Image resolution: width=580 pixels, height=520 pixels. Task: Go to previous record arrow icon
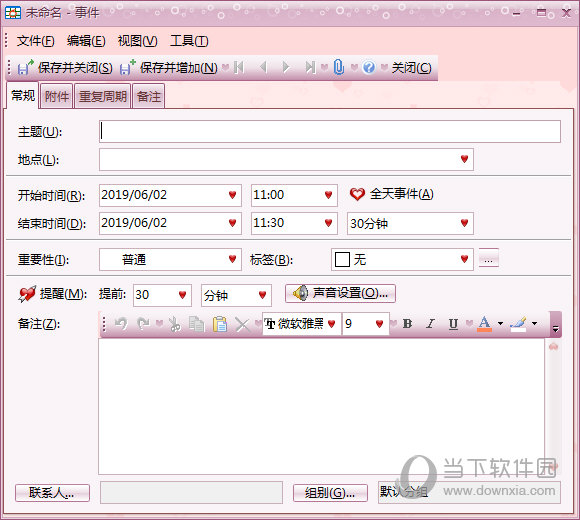[263, 67]
